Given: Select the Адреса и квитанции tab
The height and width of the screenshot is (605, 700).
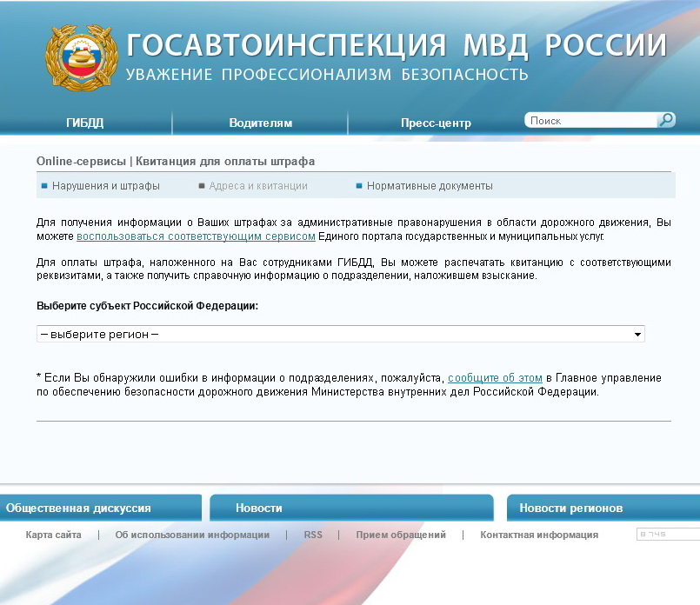Looking at the screenshot, I should [257, 186].
